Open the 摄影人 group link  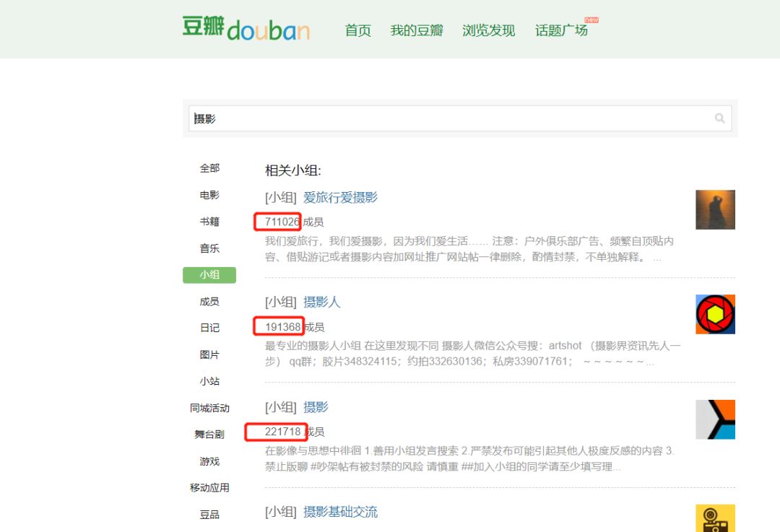(321, 302)
